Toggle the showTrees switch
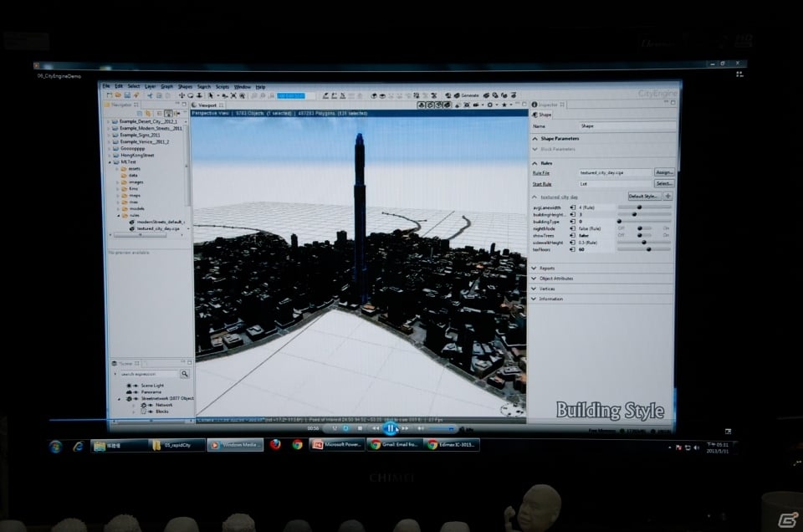The image size is (803, 532). [x=643, y=235]
